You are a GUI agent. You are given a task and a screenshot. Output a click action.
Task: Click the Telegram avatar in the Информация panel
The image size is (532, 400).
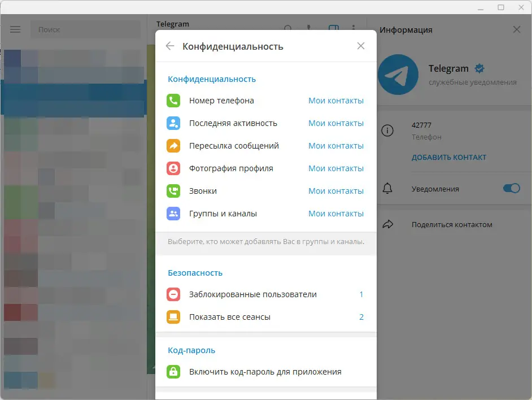(398, 75)
